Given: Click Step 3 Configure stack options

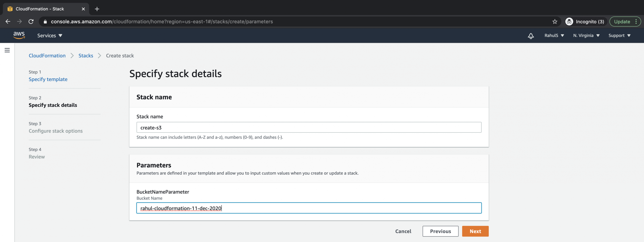Looking at the screenshot, I should [55, 131].
